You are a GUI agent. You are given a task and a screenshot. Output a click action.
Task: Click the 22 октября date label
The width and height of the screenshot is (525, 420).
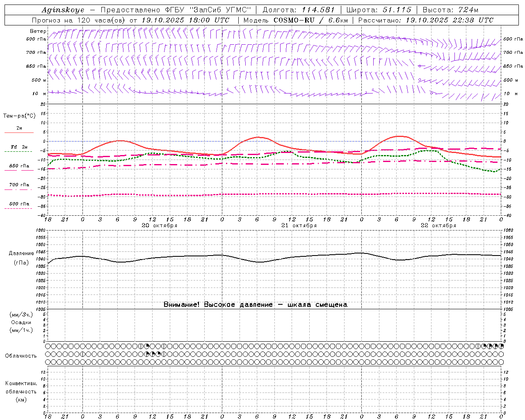tap(438, 226)
